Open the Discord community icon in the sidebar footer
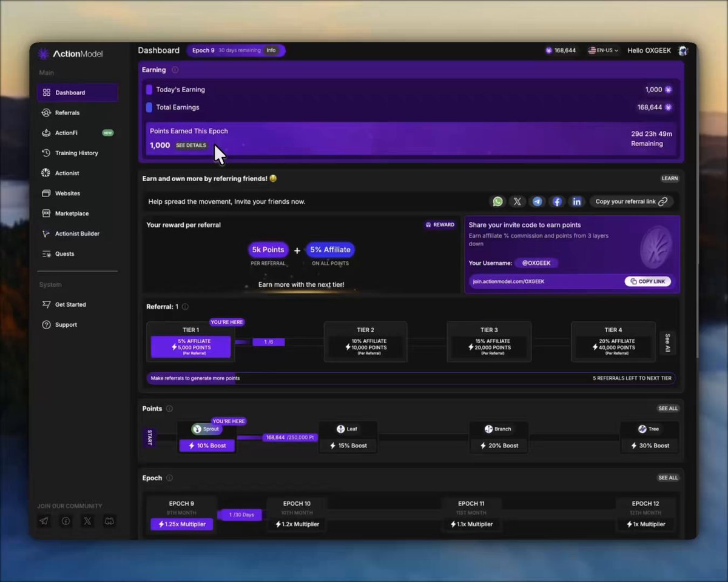The image size is (728, 582). point(109,521)
